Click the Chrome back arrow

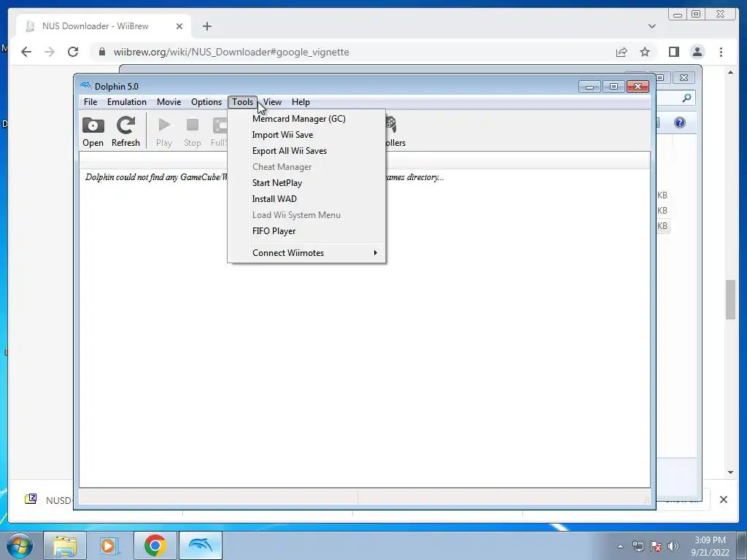click(26, 52)
